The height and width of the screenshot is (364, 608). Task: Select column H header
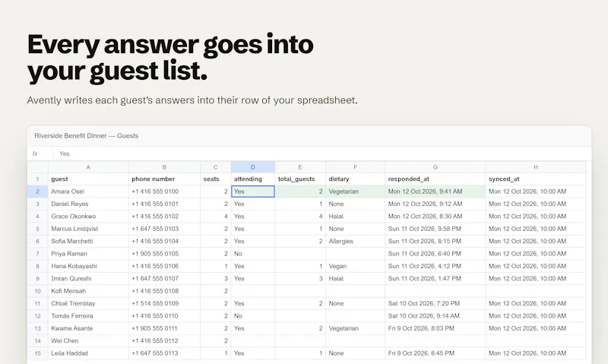[x=536, y=167]
